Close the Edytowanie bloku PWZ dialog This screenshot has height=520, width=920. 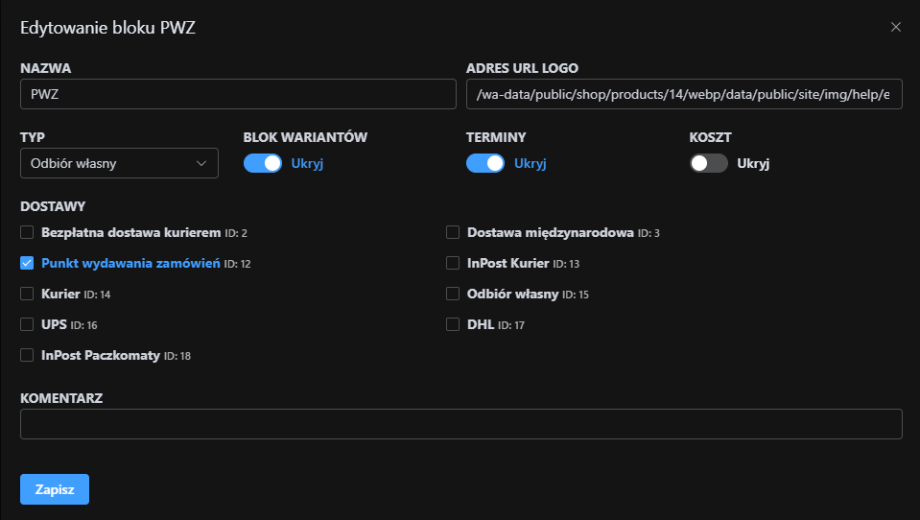coord(895,27)
